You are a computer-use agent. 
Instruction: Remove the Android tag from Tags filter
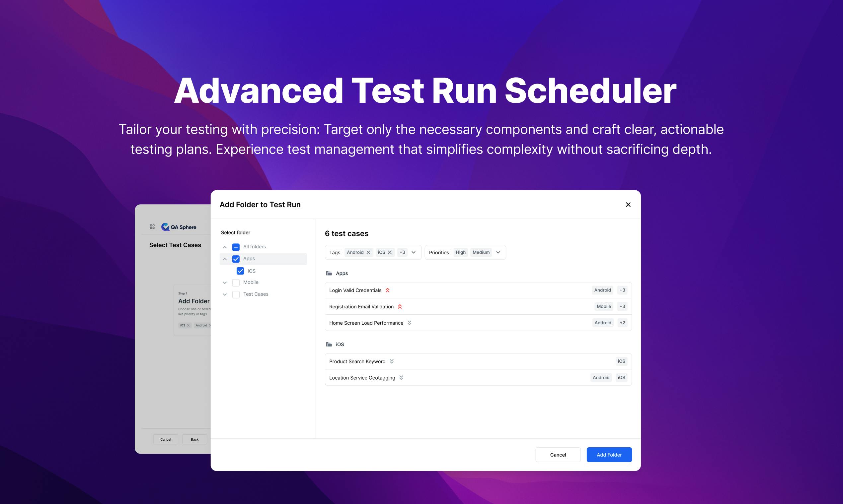[x=368, y=252]
